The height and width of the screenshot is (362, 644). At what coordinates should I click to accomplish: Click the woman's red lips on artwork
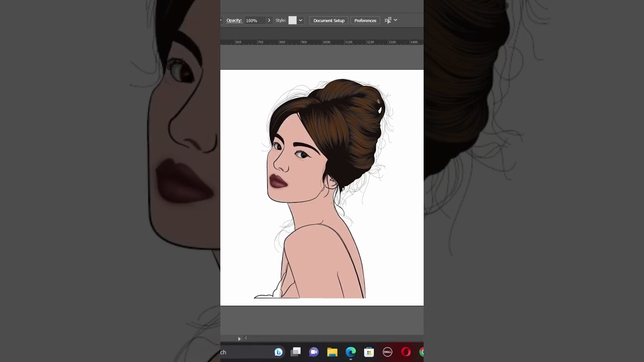(278, 181)
